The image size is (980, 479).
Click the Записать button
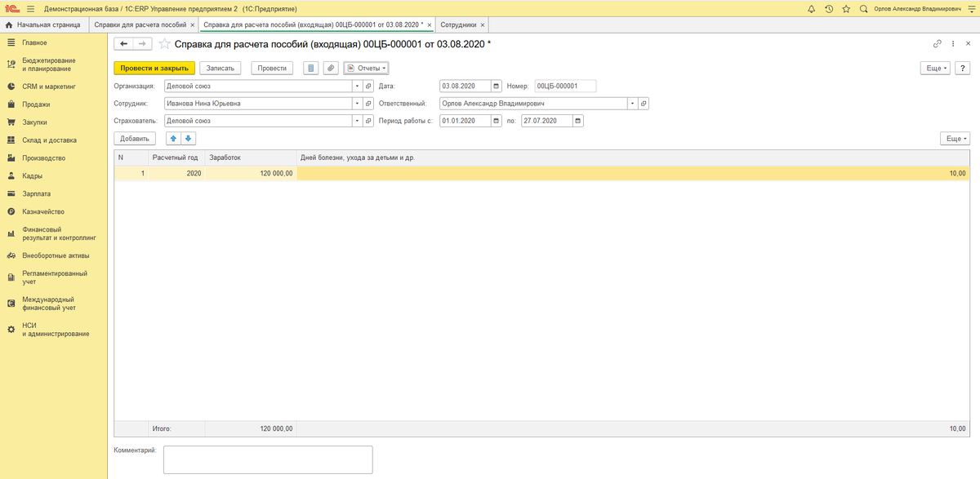pos(220,68)
